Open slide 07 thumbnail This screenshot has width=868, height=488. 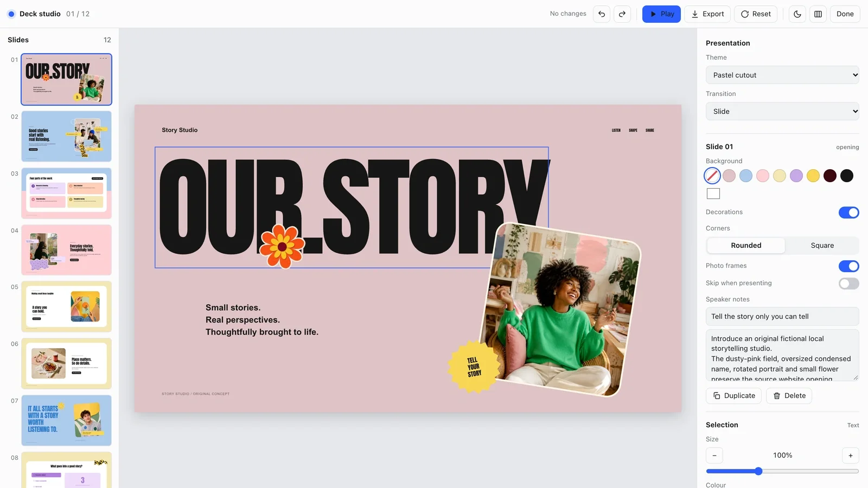pos(66,420)
